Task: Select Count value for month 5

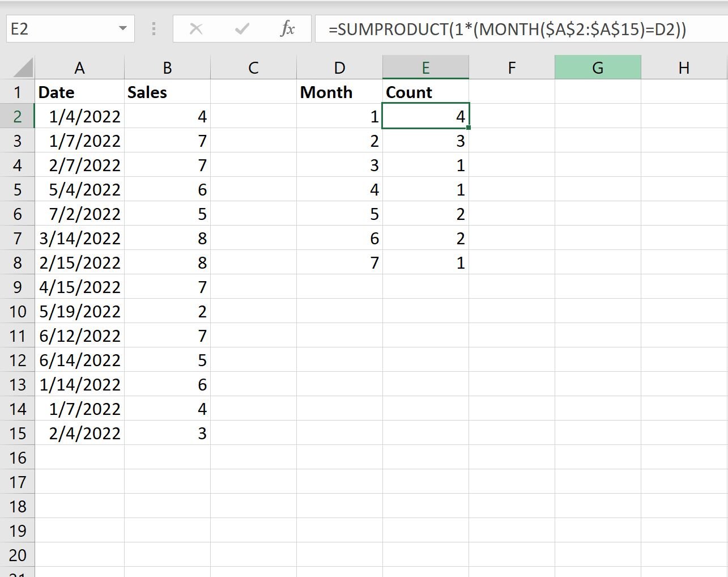Action: coord(425,214)
